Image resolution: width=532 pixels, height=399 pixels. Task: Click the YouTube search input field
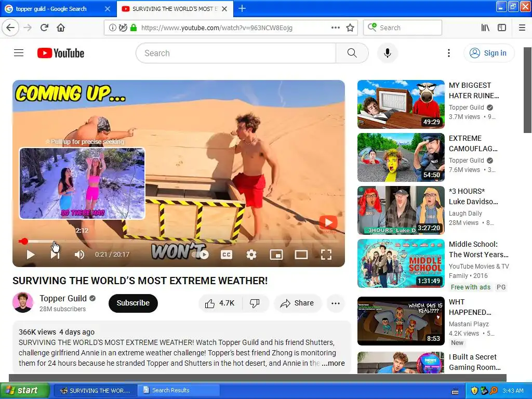236,53
